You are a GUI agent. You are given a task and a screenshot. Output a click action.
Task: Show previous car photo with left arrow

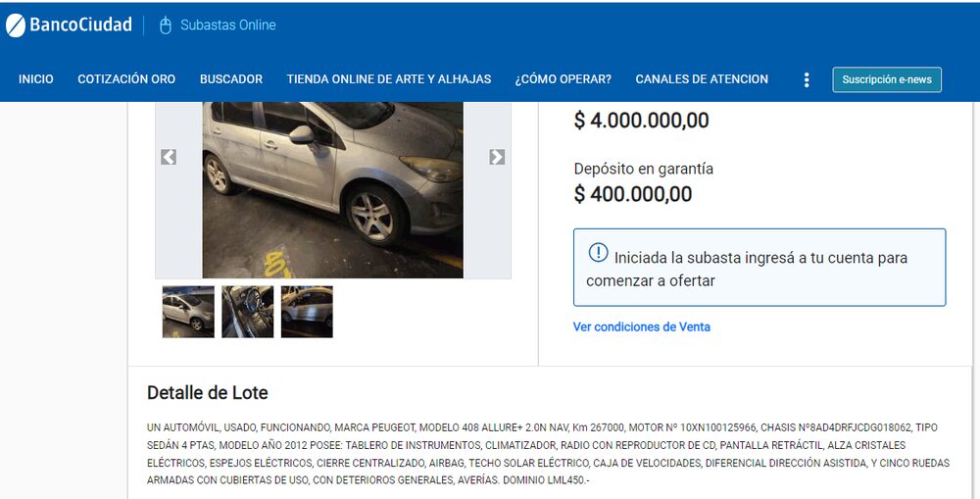[169, 157]
